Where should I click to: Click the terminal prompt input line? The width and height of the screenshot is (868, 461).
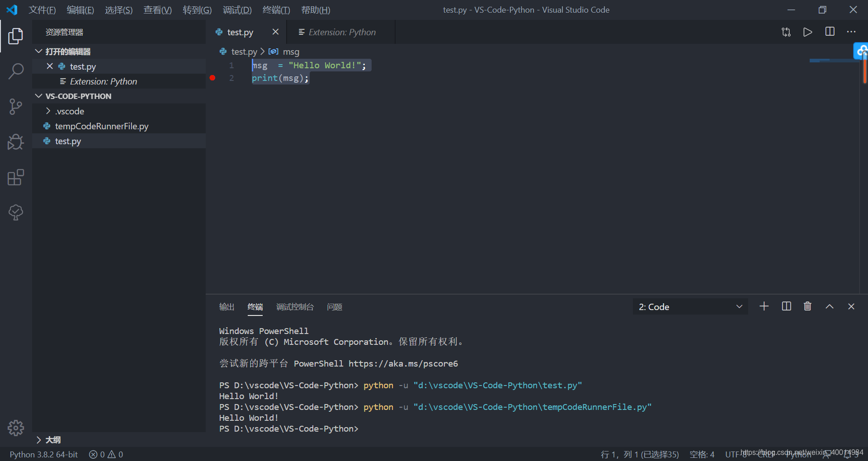(289, 428)
